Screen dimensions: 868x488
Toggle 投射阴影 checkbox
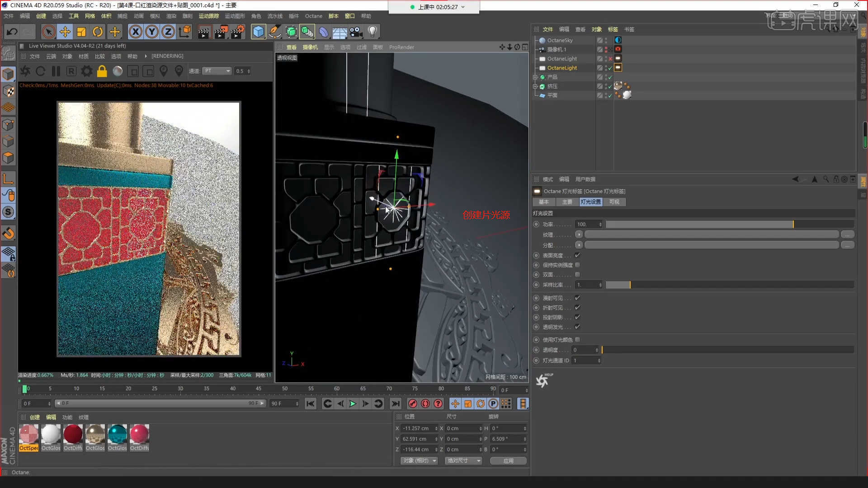pyautogui.click(x=577, y=317)
